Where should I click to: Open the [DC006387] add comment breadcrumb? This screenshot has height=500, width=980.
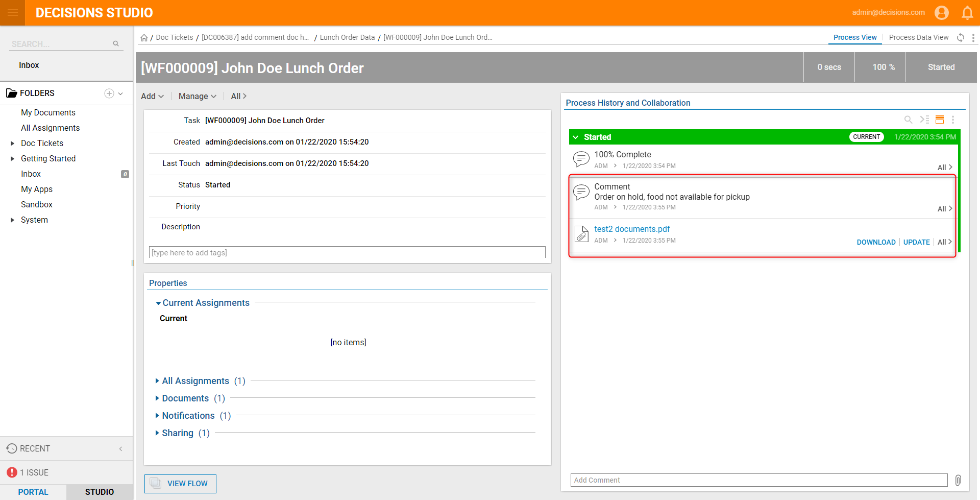[x=255, y=38]
